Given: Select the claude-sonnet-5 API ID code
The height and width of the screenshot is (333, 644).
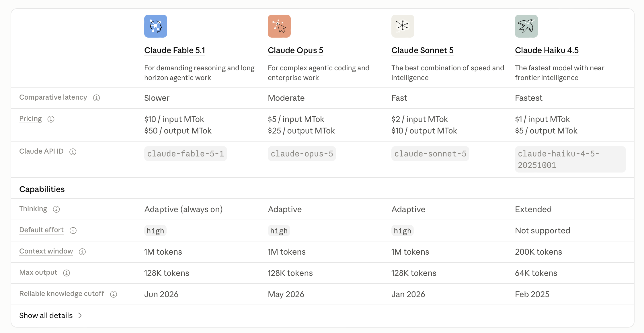Looking at the screenshot, I should pyautogui.click(x=430, y=154).
